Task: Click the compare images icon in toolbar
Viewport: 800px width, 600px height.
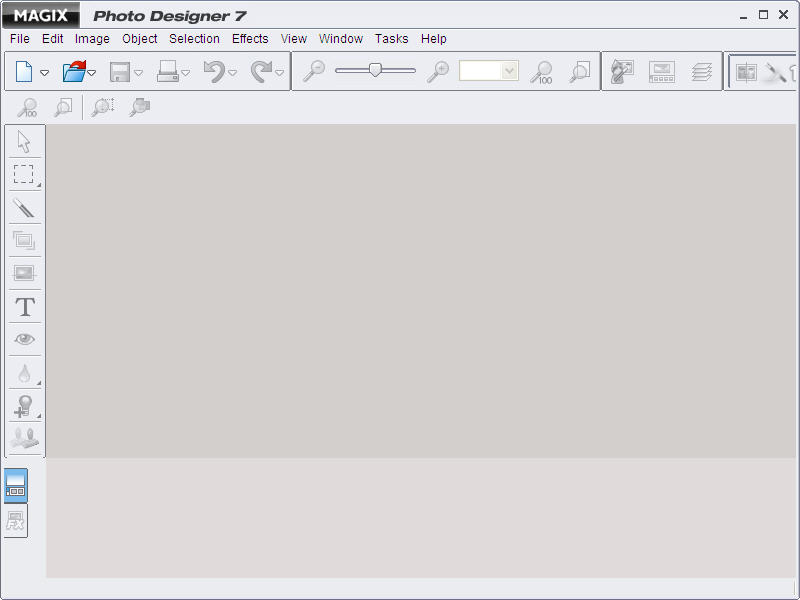Action: pos(746,72)
